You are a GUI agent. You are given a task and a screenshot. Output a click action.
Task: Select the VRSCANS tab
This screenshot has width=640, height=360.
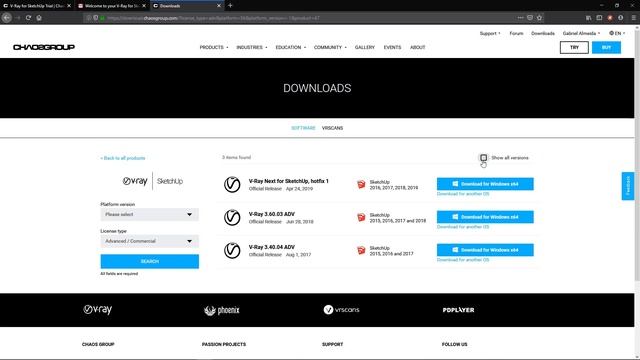[332, 128]
